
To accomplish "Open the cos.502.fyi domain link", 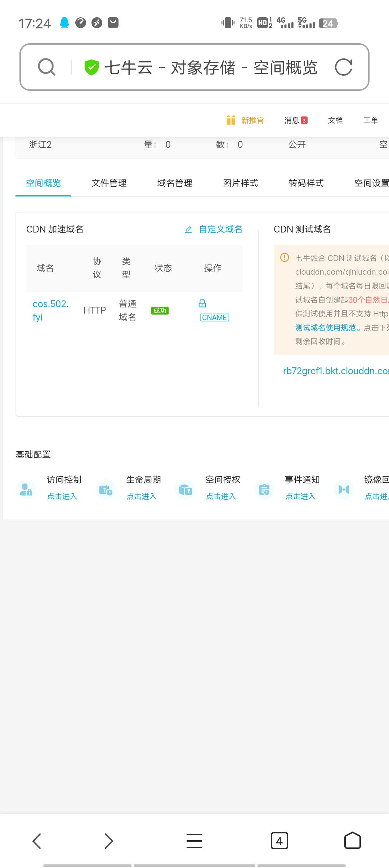I will [x=50, y=310].
